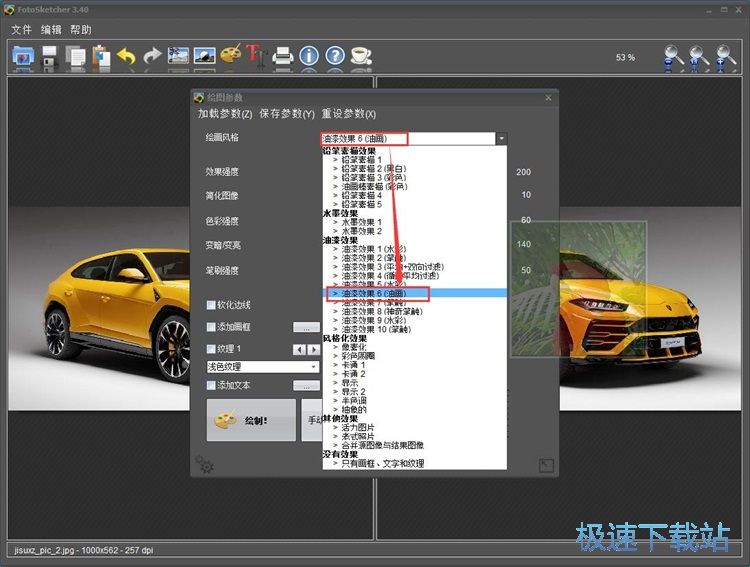Open the 文件 menu

[21, 30]
